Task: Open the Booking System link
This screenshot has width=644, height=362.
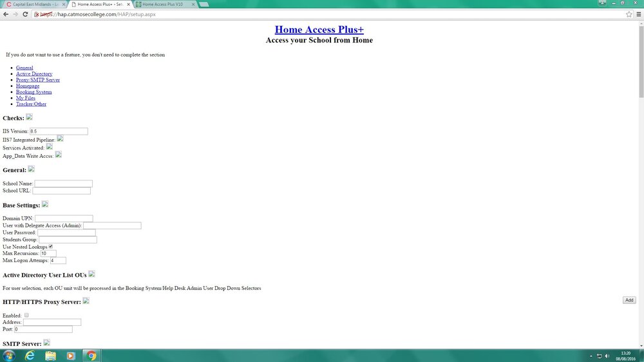Action: click(33, 92)
